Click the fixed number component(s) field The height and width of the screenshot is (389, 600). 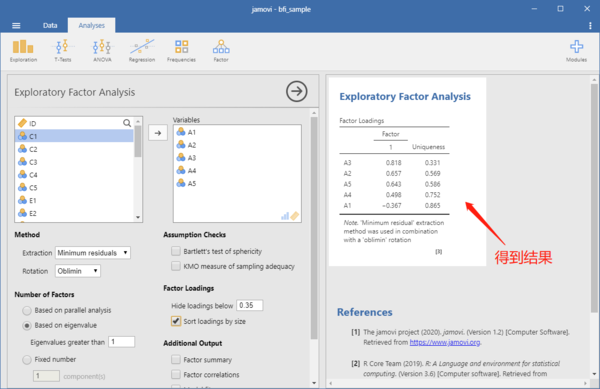pos(46,376)
